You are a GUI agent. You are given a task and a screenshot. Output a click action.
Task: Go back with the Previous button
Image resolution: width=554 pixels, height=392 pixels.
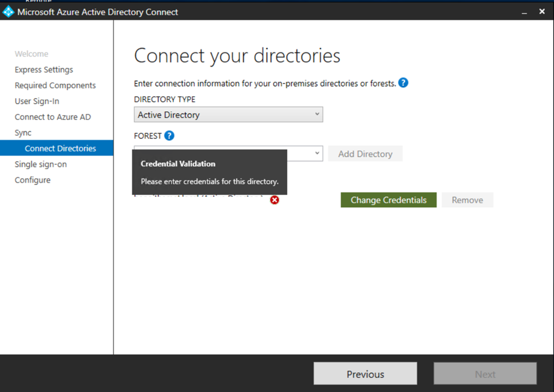click(365, 374)
